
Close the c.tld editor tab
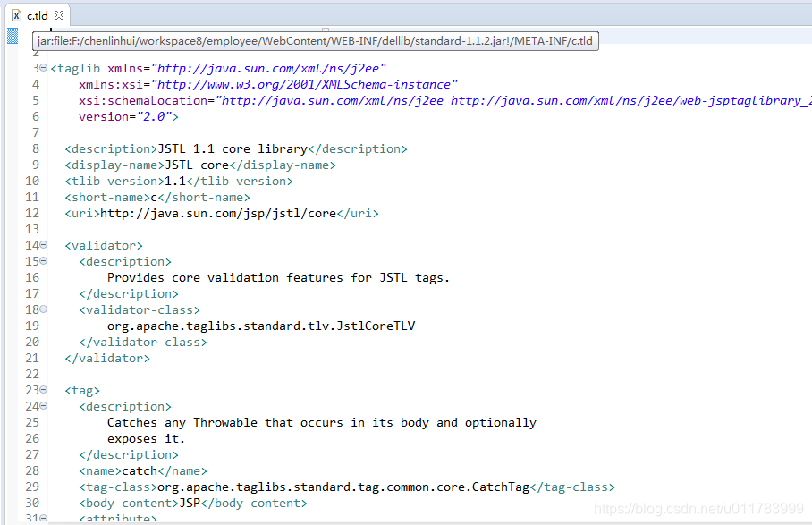click(59, 15)
